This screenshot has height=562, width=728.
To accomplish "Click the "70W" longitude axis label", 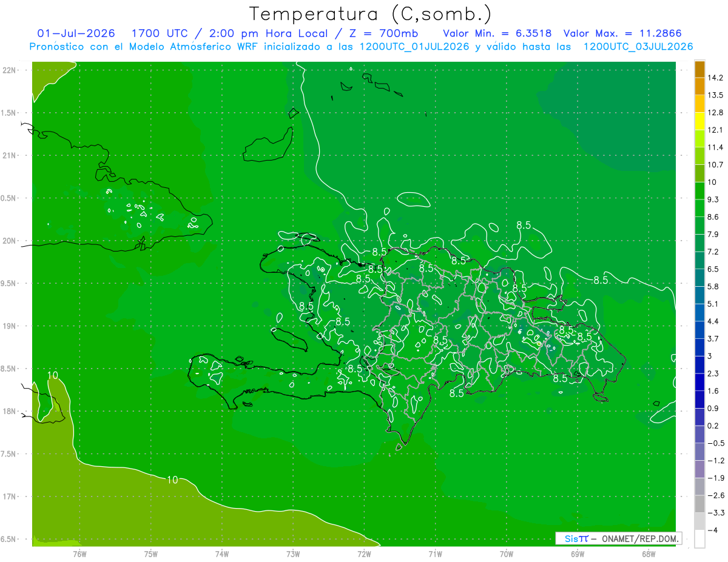I will (507, 553).
